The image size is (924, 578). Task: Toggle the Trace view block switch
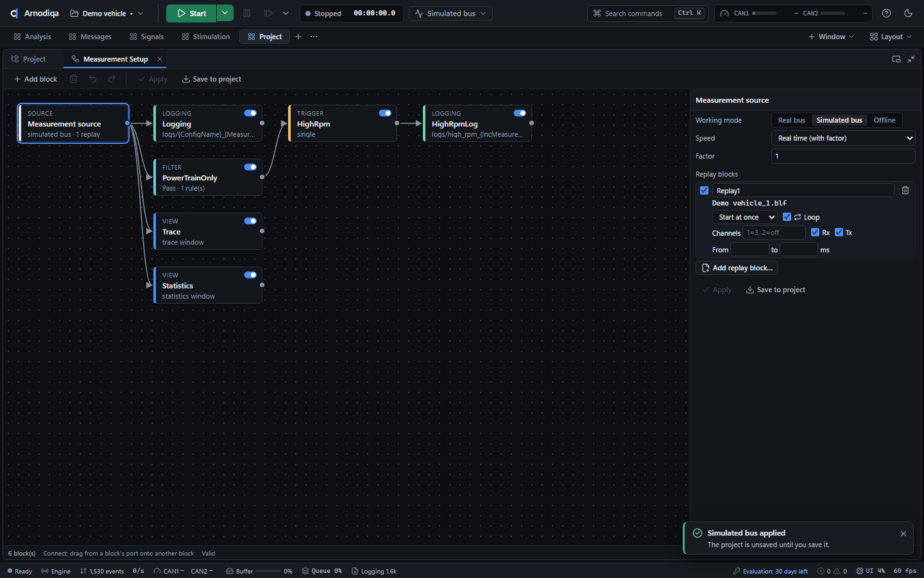[x=250, y=221]
